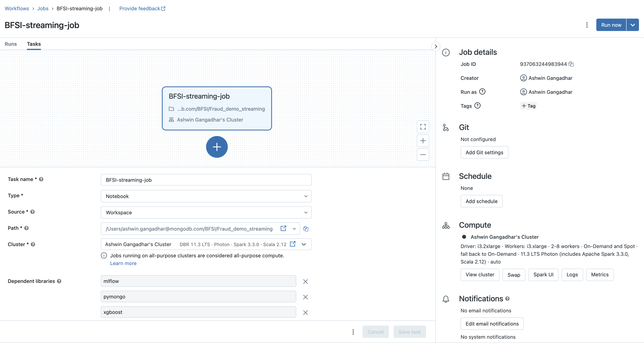Expand the Run now options arrow
Screen dimensions: 644x343
click(x=633, y=25)
